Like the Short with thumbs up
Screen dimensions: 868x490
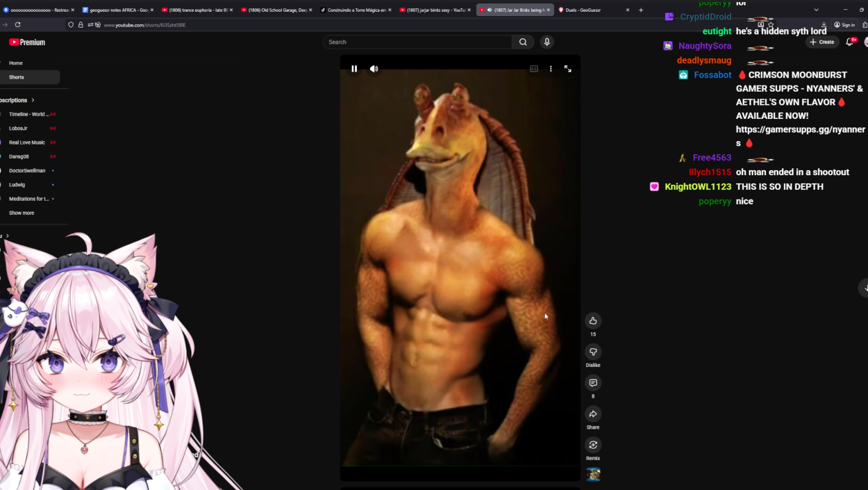(593, 320)
